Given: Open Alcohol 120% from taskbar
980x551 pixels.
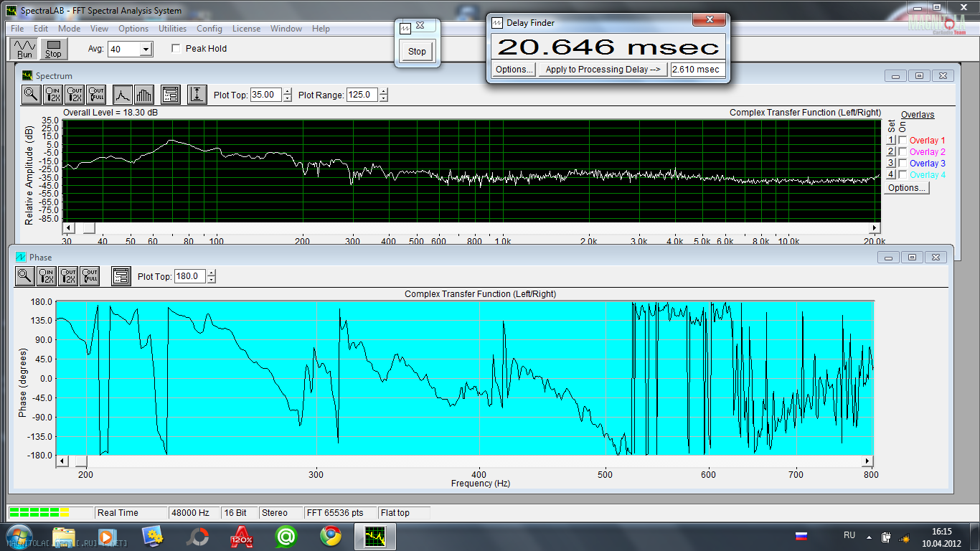Looking at the screenshot, I should (241, 536).
